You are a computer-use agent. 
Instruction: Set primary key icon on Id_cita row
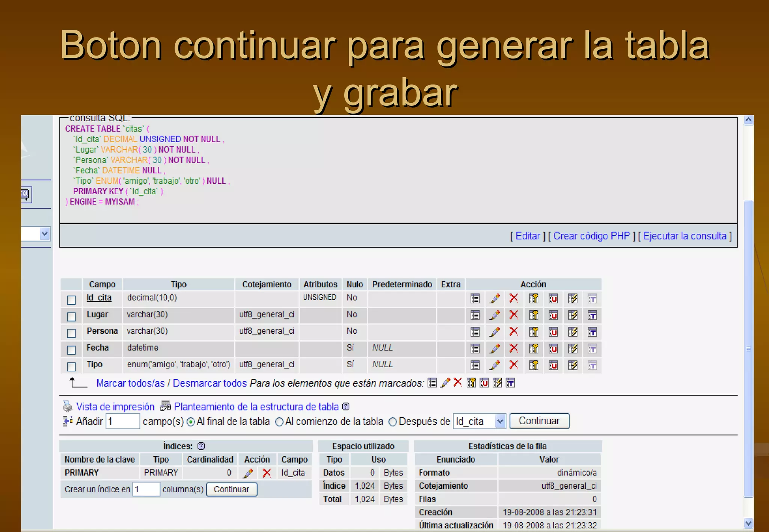point(534,299)
